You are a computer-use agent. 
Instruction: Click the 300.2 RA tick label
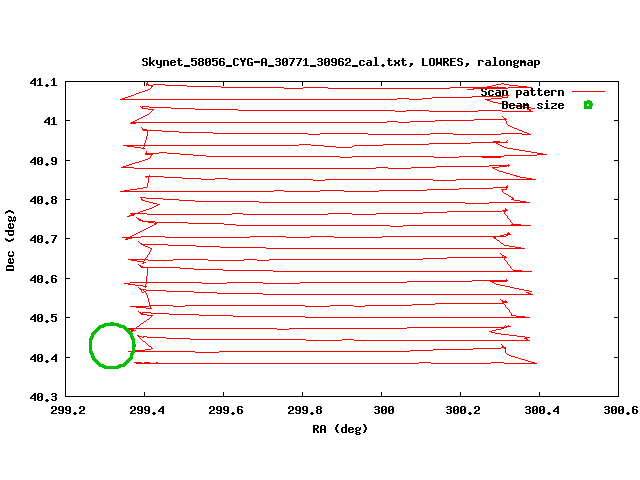click(463, 410)
